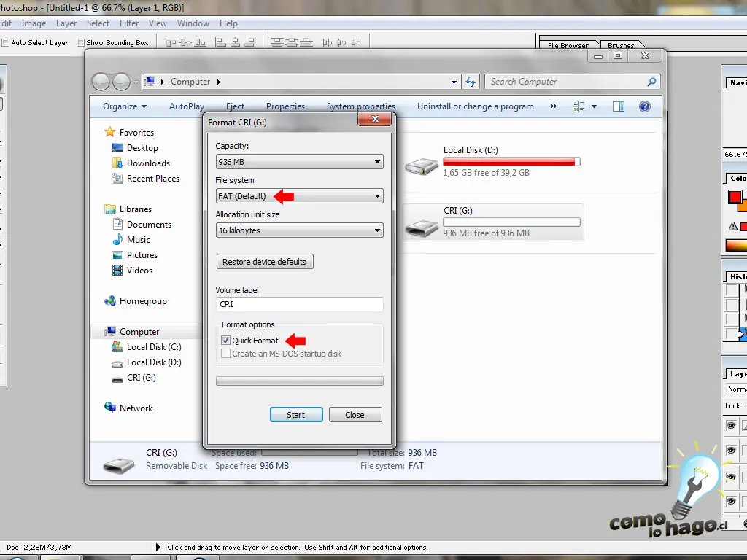Click Uninstall or change a program

pyautogui.click(x=476, y=106)
